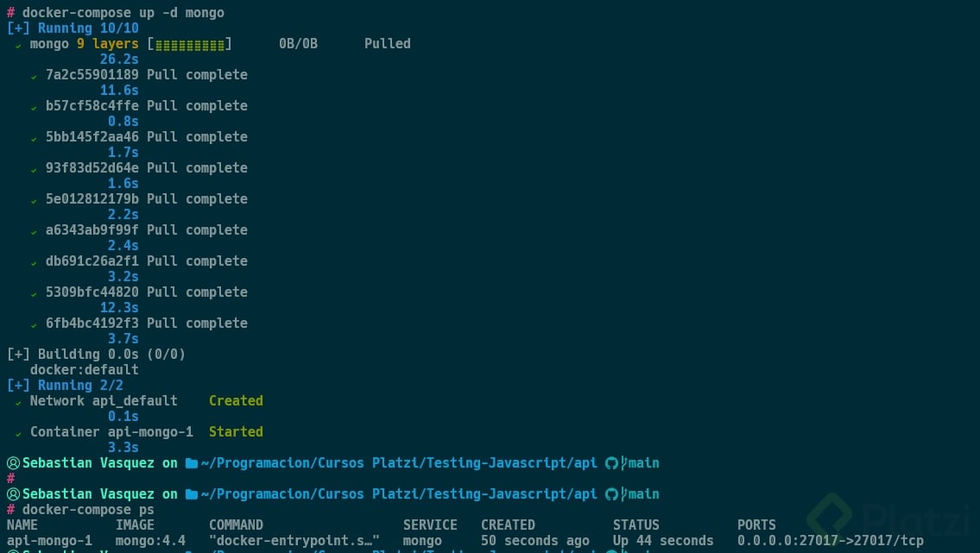The width and height of the screenshot is (980, 553).
Task: Click the GitHub icon in the prompt directly above "docker-compose ps"
Action: (611, 494)
